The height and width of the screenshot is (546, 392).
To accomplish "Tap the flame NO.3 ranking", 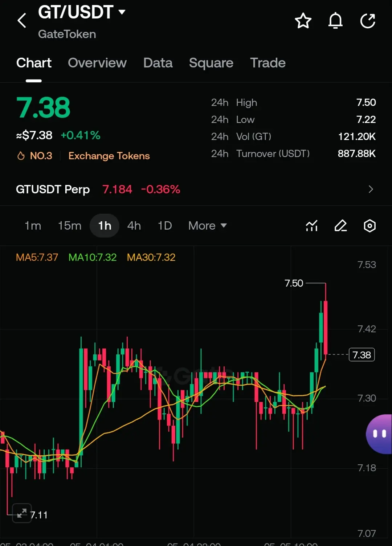I will pyautogui.click(x=35, y=156).
